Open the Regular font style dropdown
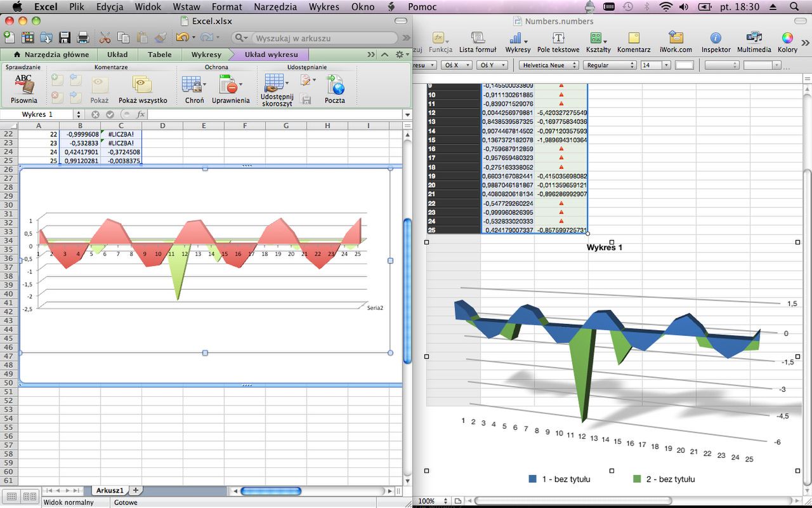The image size is (812, 508). [610, 65]
